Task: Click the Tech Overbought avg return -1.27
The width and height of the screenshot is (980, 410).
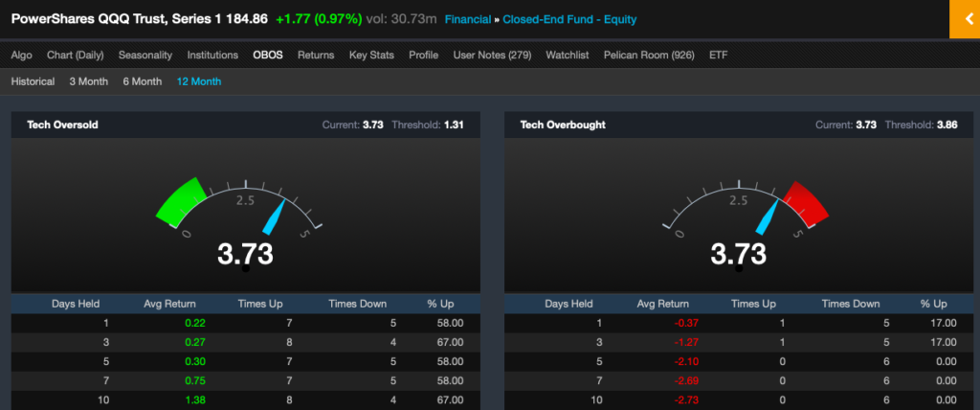Action: (x=686, y=342)
